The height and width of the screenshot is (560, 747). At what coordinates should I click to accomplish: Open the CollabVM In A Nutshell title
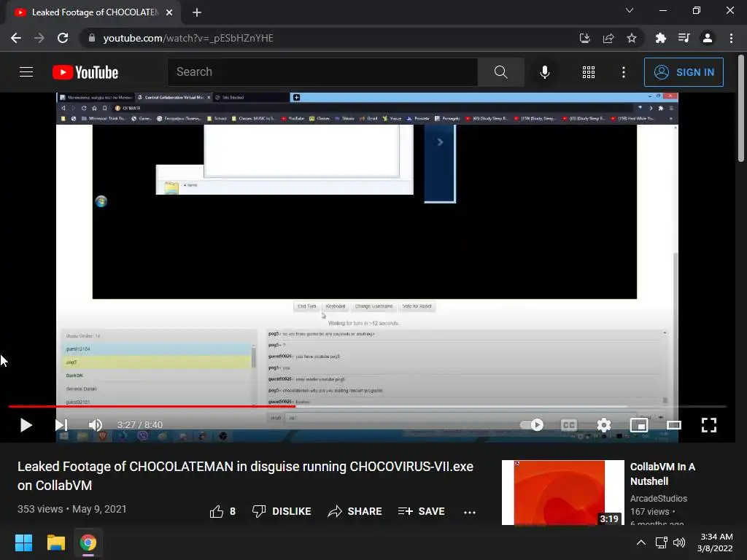pyautogui.click(x=662, y=474)
